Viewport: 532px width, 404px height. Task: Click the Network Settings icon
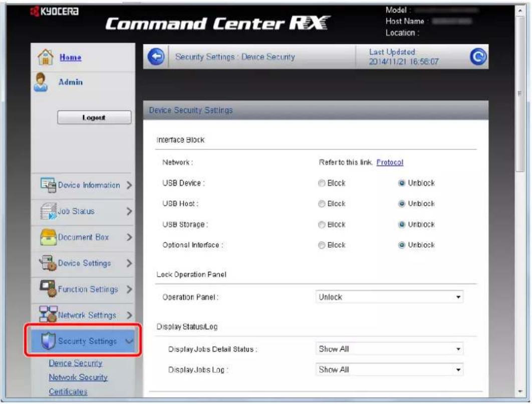point(48,314)
